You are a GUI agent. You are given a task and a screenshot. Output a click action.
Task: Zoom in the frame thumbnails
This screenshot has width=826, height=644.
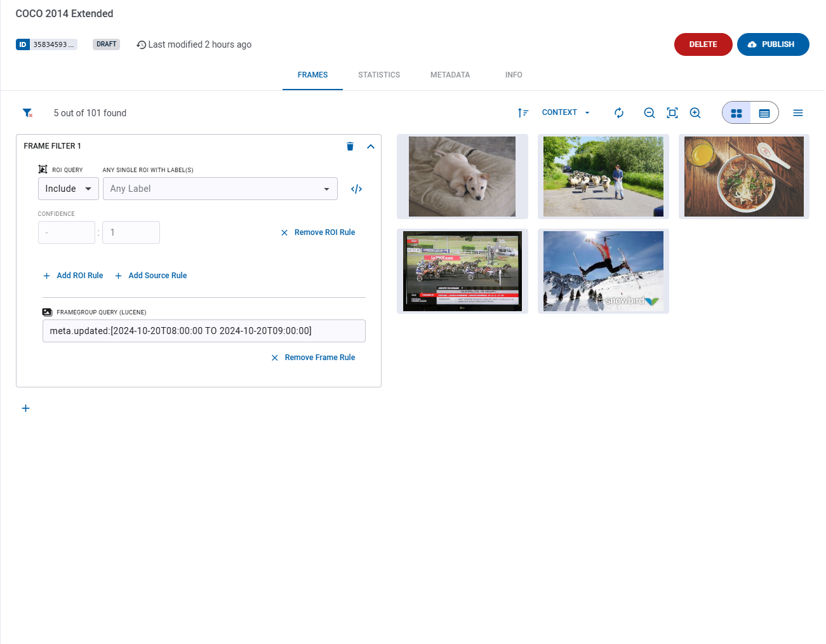[x=695, y=113]
